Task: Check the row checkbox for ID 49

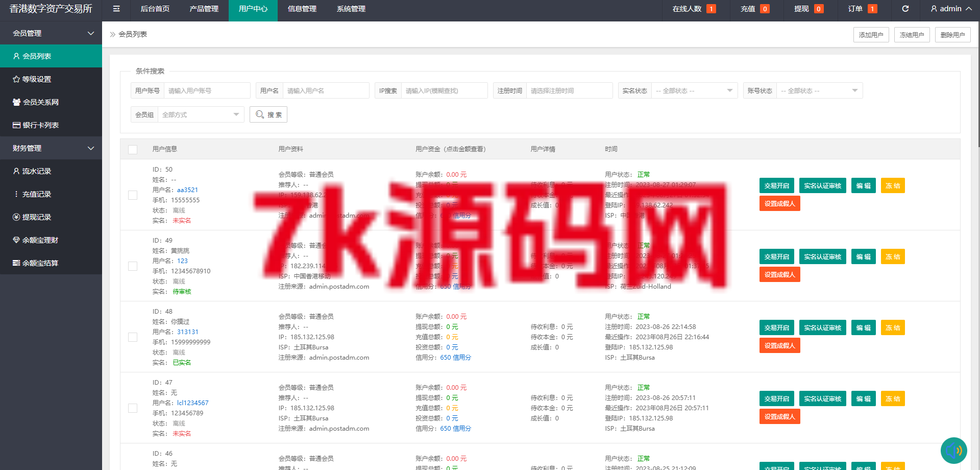Action: pos(133,266)
